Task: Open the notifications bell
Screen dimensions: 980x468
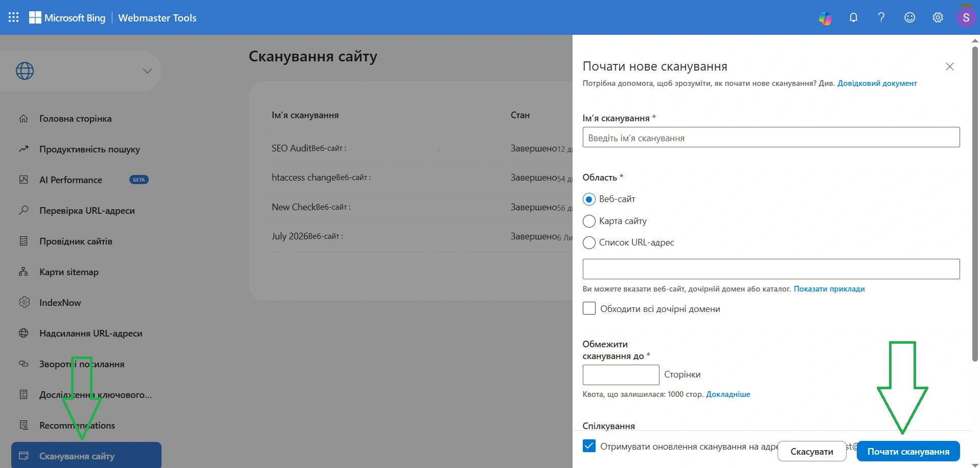Action: [853, 17]
